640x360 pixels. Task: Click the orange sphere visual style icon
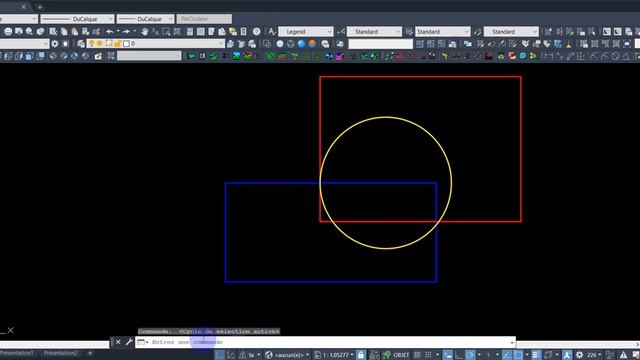coord(312,44)
